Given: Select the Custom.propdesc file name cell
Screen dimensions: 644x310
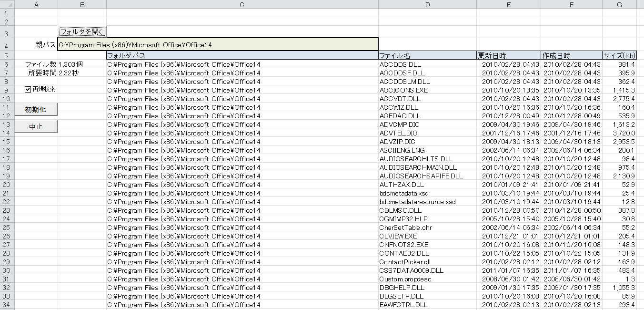Looking at the screenshot, I should [x=427, y=279].
